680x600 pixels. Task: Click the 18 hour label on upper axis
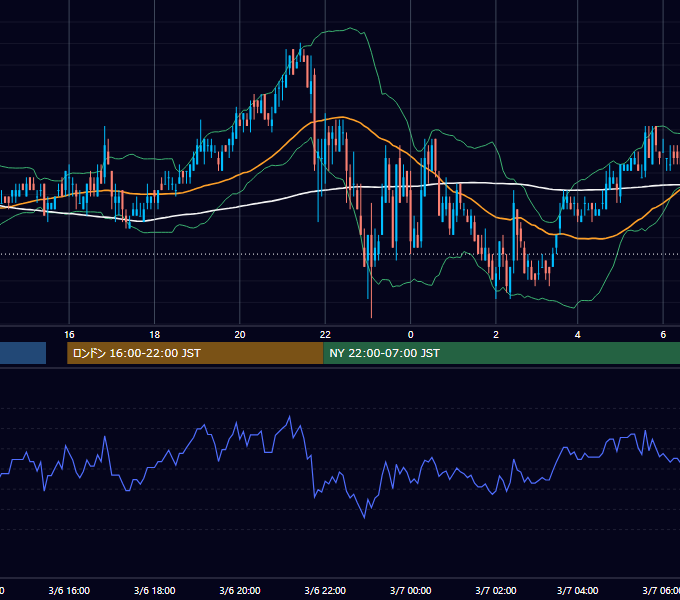point(154,335)
